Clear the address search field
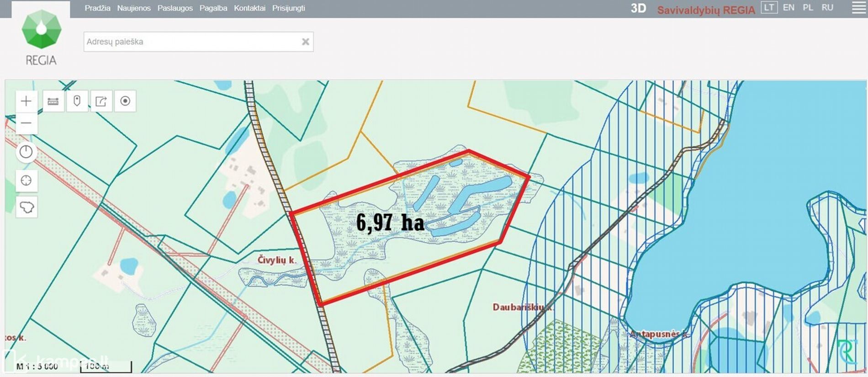Screen dimensions: 868x377 (x=306, y=42)
